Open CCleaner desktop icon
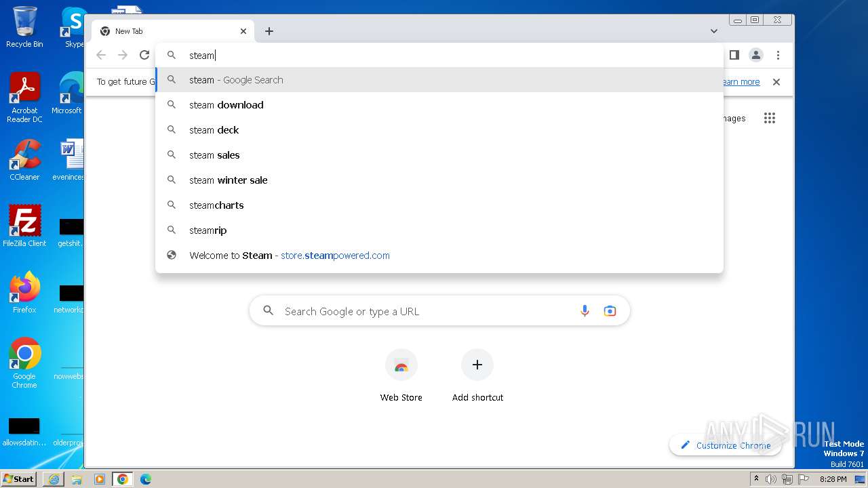 [x=24, y=160]
